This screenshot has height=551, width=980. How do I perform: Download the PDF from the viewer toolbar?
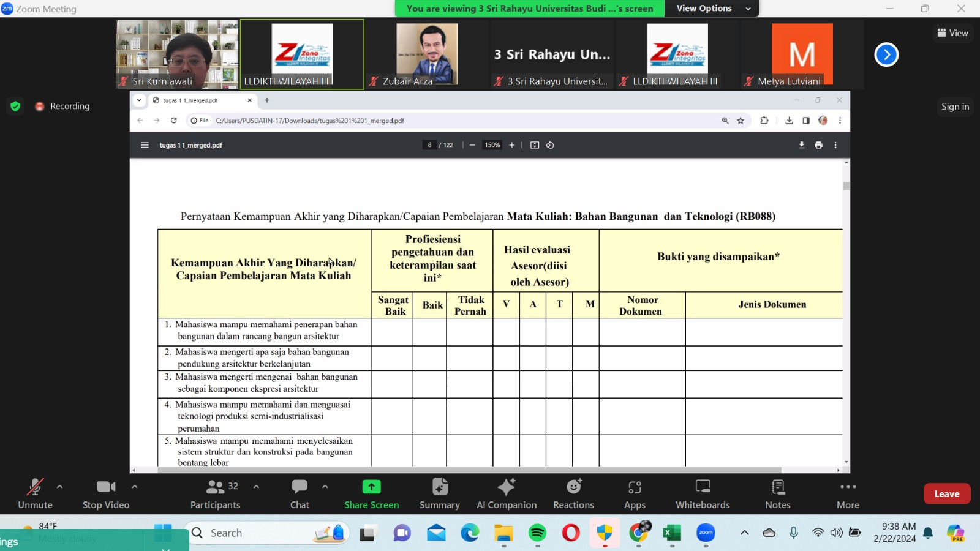[801, 145]
